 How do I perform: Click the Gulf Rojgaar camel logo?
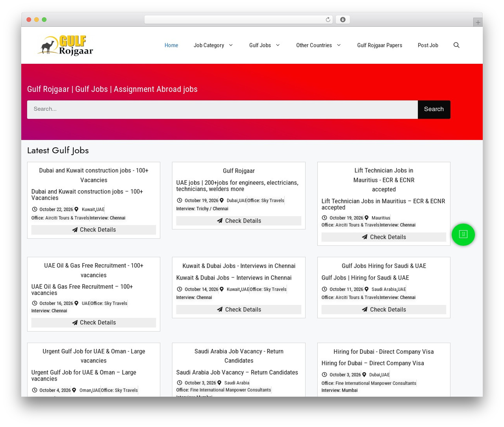pyautogui.click(x=65, y=45)
